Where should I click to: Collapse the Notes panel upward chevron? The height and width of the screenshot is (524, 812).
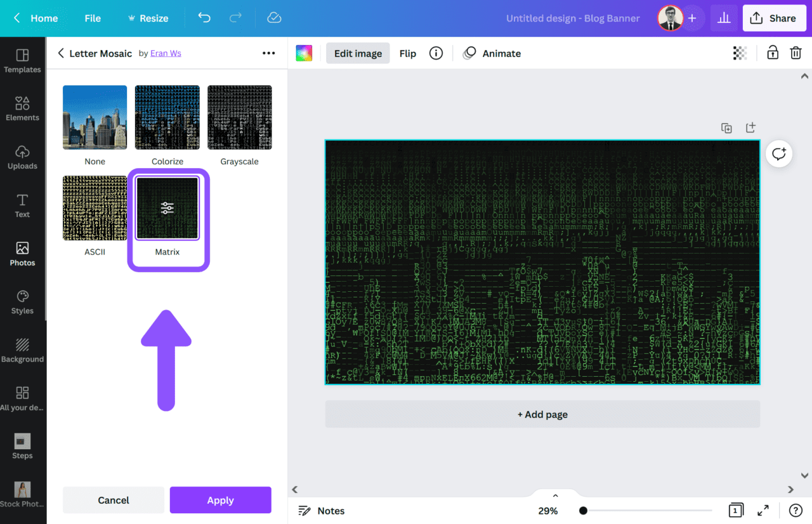[555, 495]
